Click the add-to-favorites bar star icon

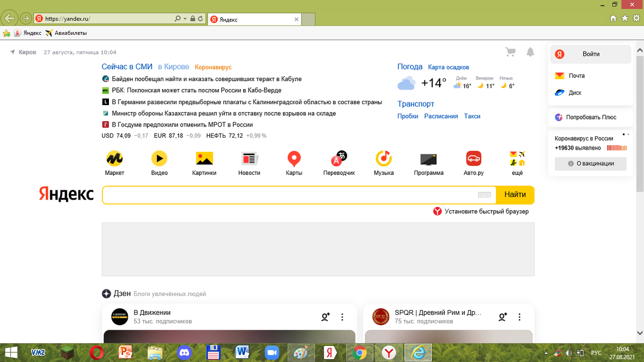(6, 33)
